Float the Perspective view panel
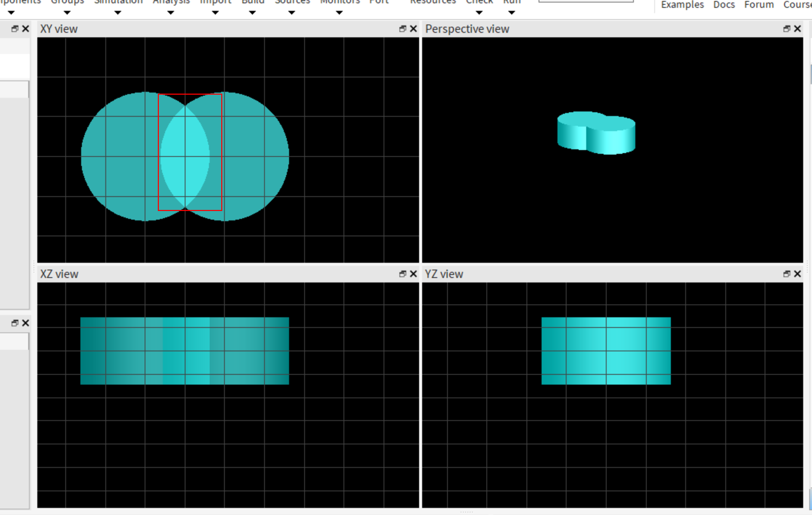Viewport: 812px width, 515px height. 787,29
